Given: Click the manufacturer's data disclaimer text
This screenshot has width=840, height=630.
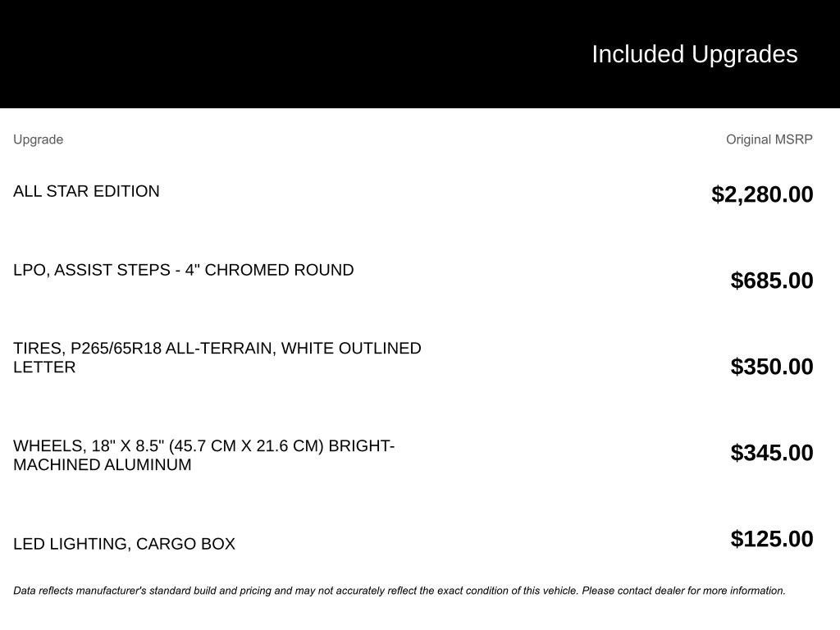Looking at the screenshot, I should point(399,591).
